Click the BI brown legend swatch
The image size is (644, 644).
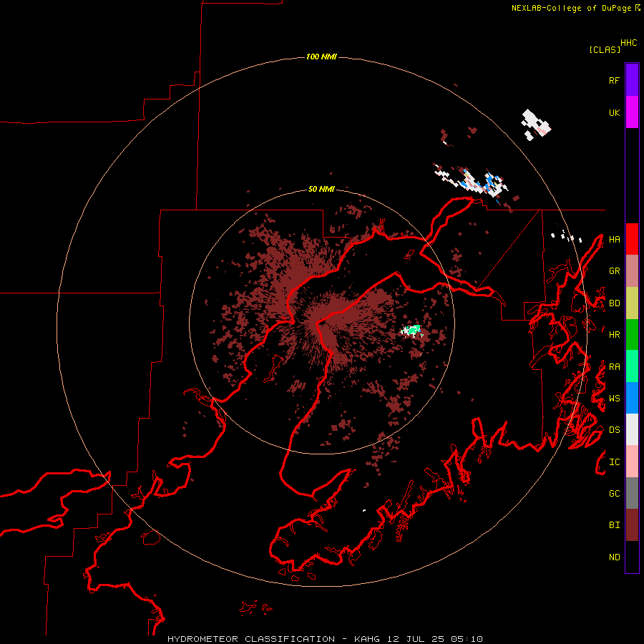point(632,525)
